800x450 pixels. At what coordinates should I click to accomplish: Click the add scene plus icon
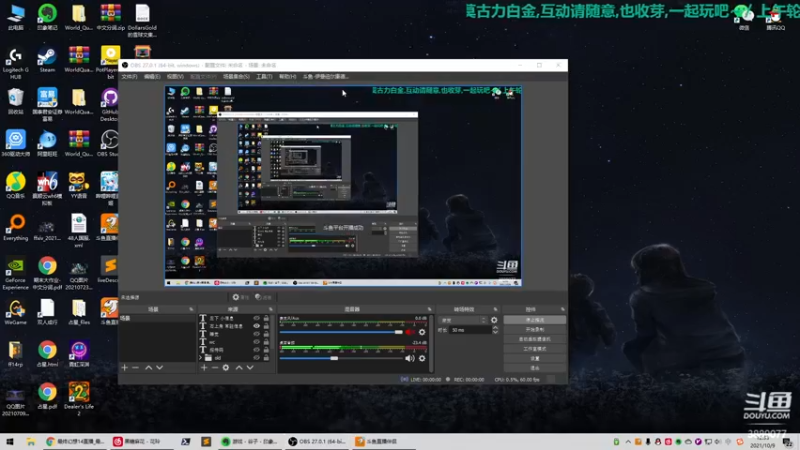[124, 367]
